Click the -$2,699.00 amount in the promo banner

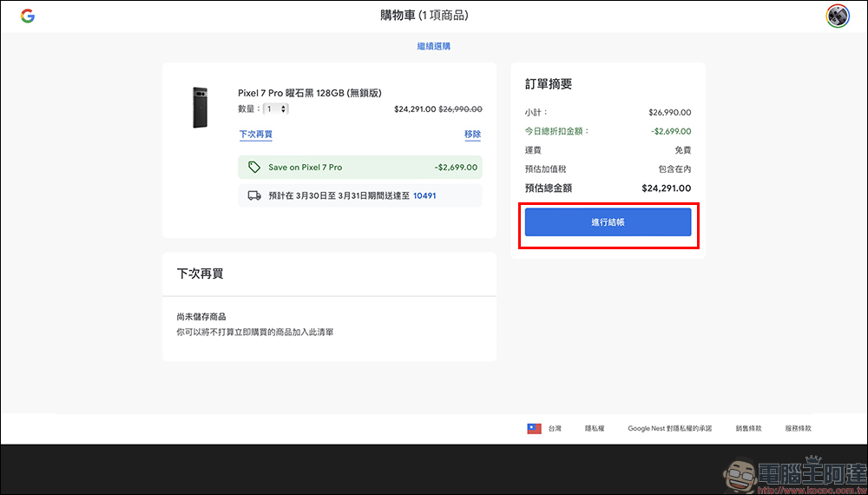coord(457,168)
